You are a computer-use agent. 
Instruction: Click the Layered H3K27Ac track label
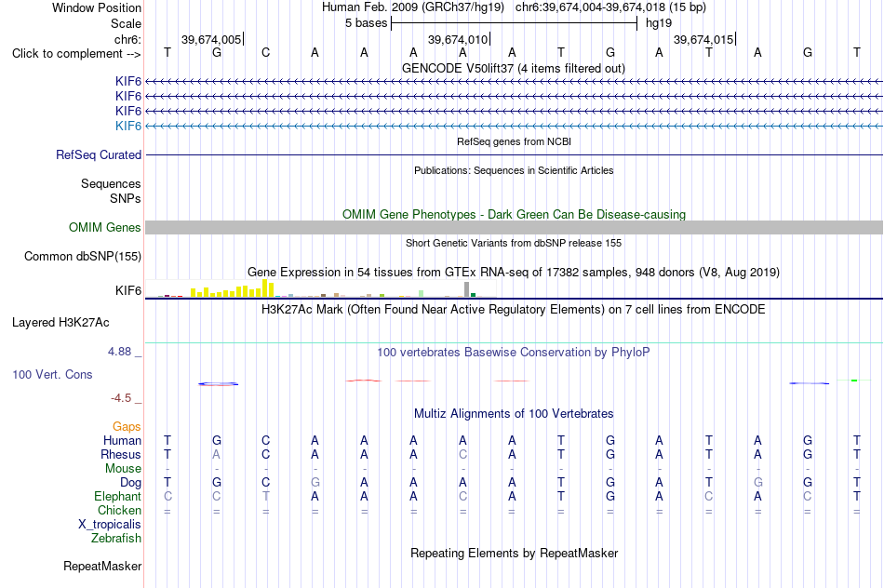point(60,323)
